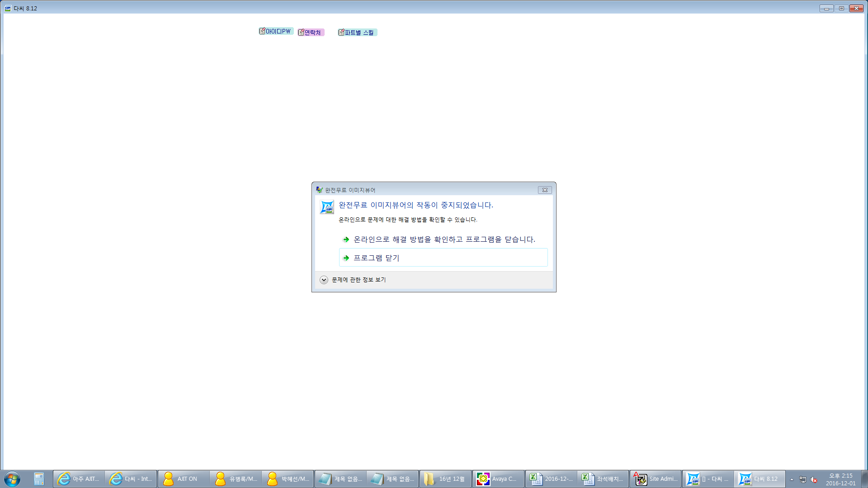Restore down the 다씨 8.12 window
The height and width of the screenshot is (488, 868).
tap(841, 8)
